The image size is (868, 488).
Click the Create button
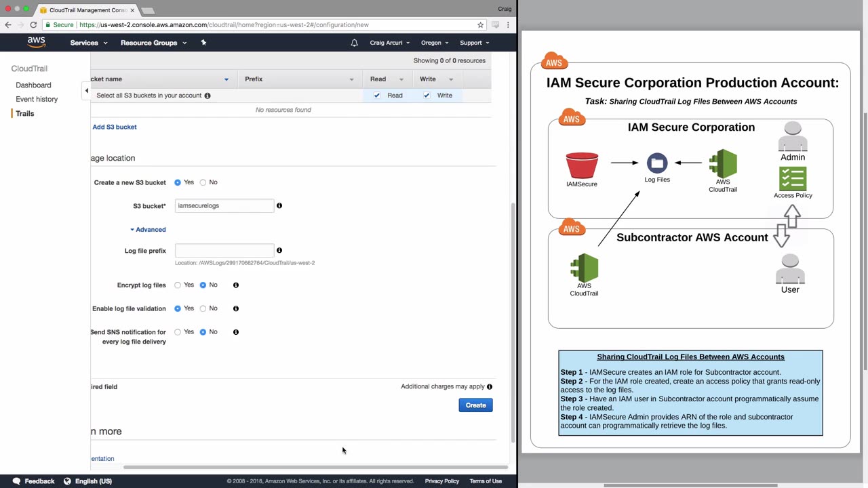[475, 405]
